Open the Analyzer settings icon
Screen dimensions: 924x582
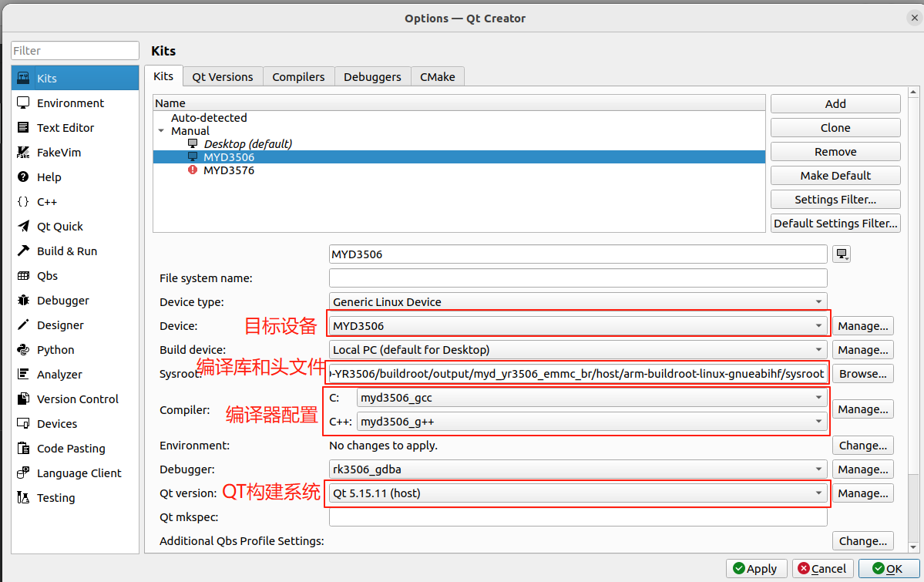click(x=23, y=374)
